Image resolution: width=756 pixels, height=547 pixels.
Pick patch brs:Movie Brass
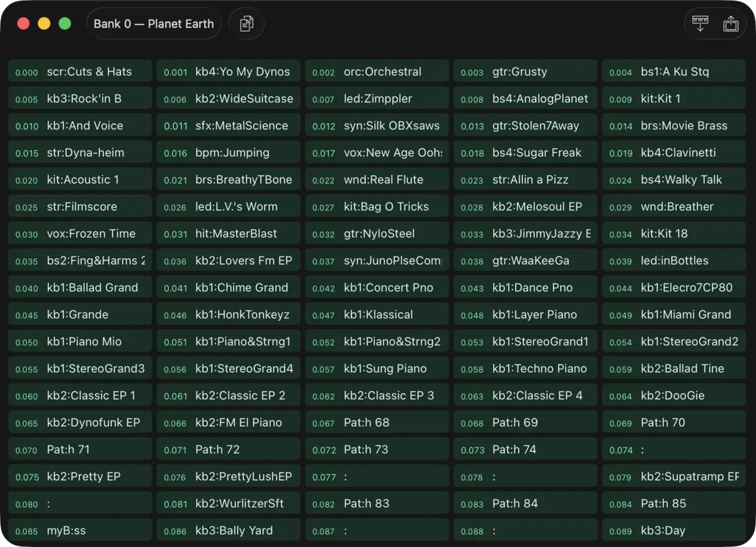tap(675, 126)
